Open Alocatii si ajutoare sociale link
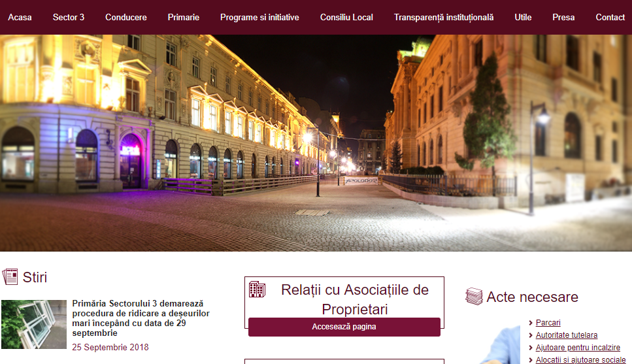The height and width of the screenshot is (364, 632). pos(580,360)
